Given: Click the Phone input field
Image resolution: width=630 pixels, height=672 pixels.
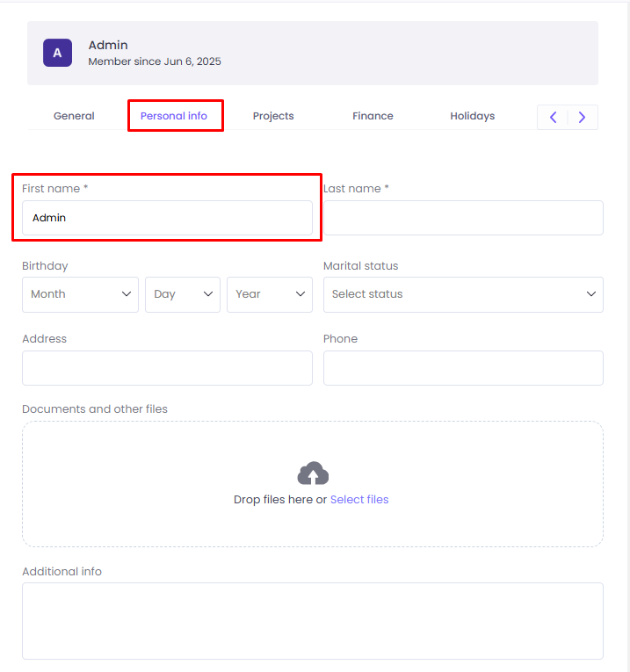Looking at the screenshot, I should click(x=463, y=368).
